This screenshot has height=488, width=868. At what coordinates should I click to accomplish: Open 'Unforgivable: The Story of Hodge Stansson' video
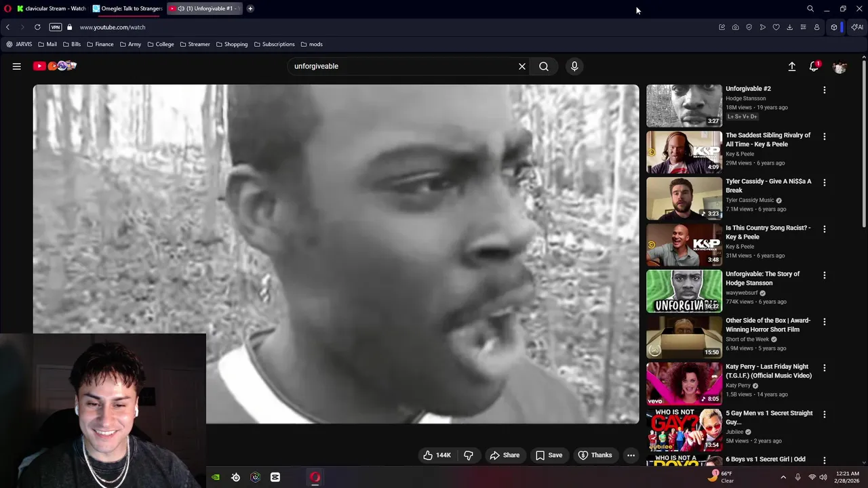point(684,291)
